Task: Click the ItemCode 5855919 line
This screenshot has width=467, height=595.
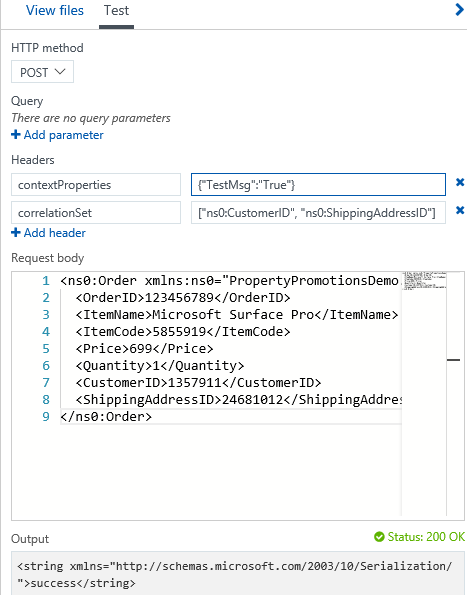Action: 183,332
